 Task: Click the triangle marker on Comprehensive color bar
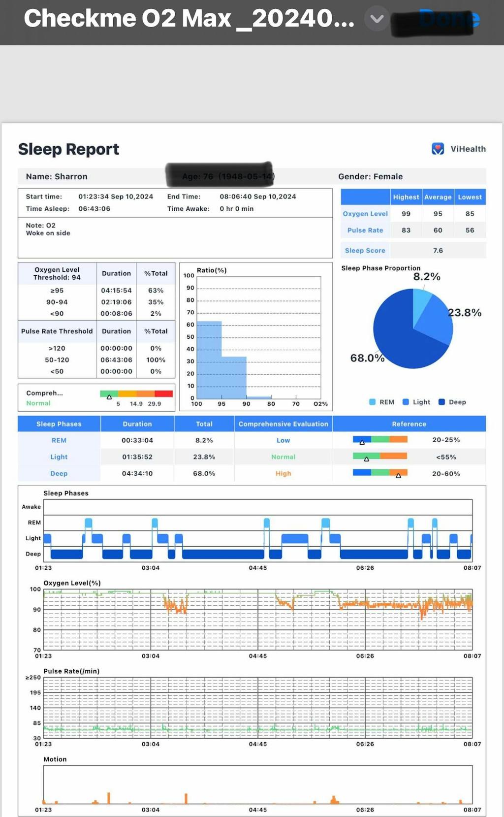point(109,397)
